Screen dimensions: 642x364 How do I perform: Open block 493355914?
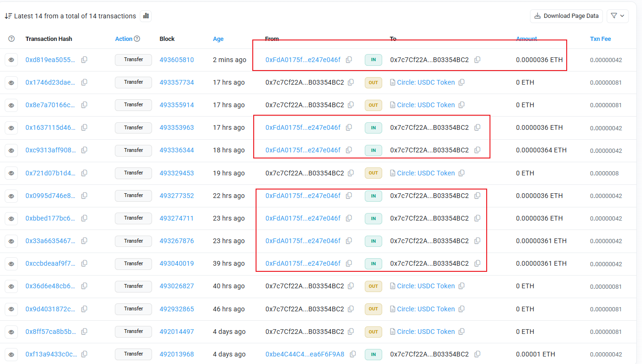[x=177, y=105]
